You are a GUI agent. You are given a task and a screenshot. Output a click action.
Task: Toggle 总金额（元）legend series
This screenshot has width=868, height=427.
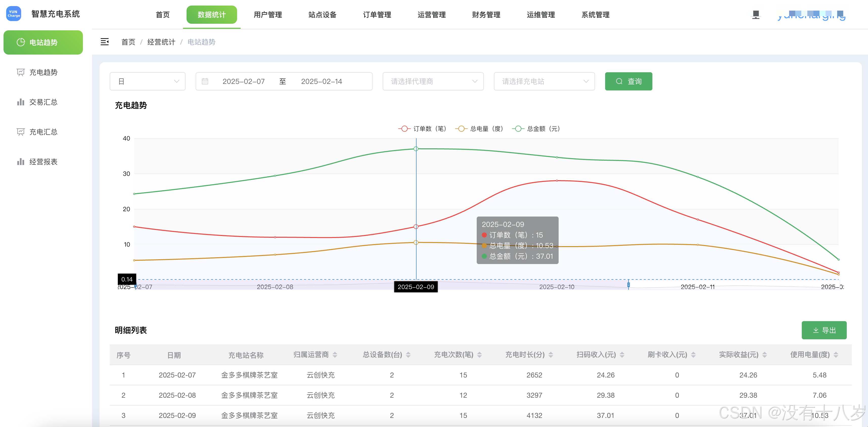536,129
